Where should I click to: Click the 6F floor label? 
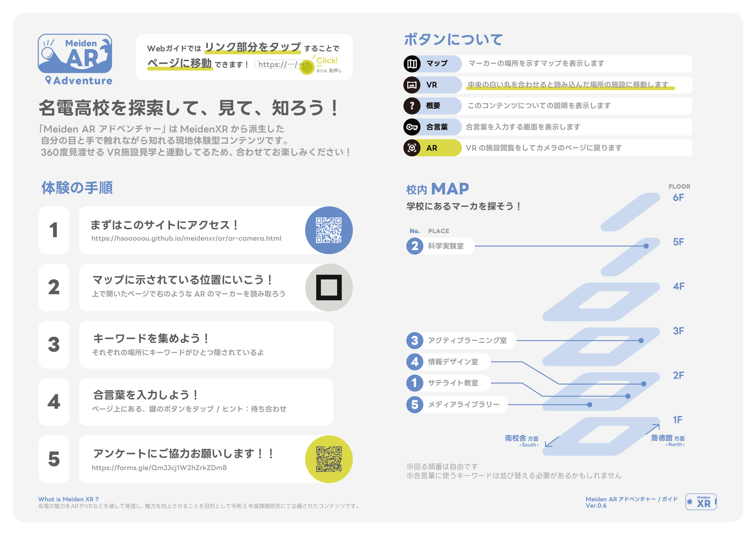pos(678,198)
